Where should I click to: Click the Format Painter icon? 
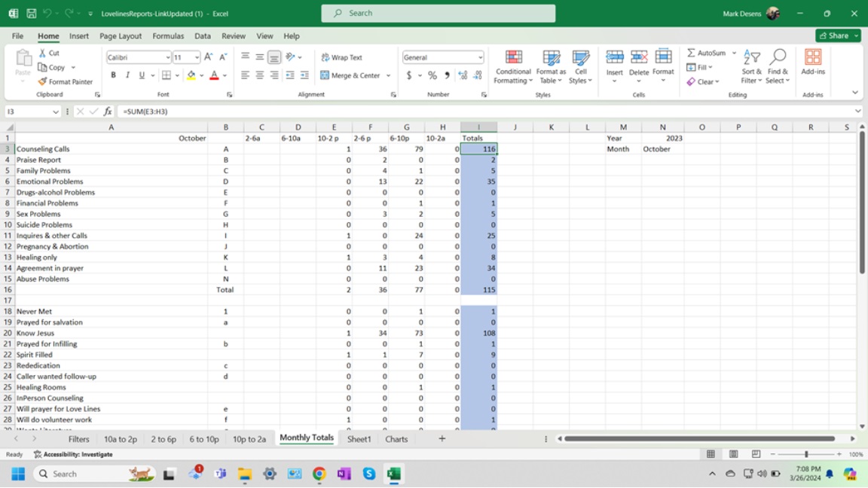(x=43, y=81)
